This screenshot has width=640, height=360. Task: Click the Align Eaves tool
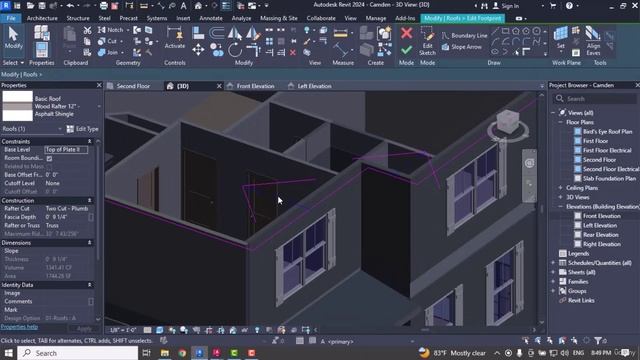(x=593, y=41)
